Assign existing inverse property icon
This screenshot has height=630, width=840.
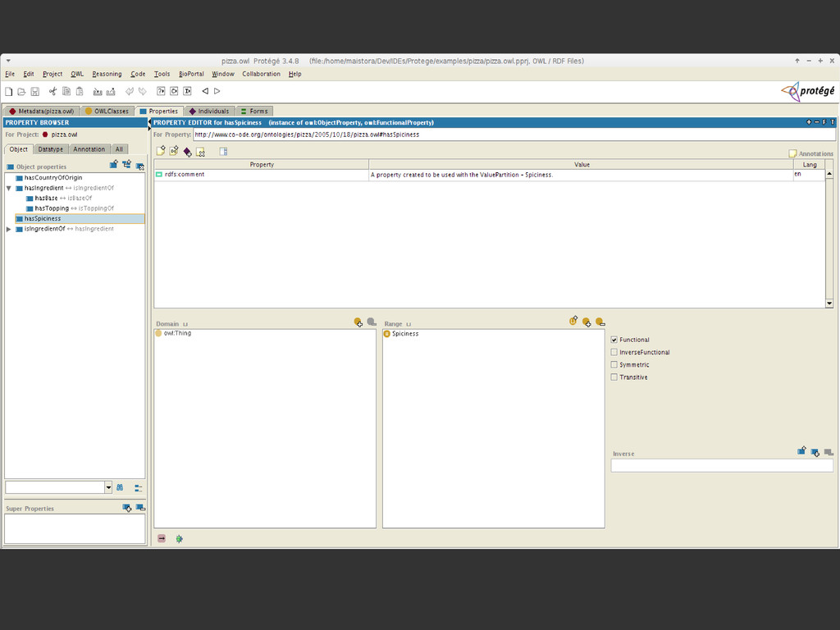click(x=815, y=453)
